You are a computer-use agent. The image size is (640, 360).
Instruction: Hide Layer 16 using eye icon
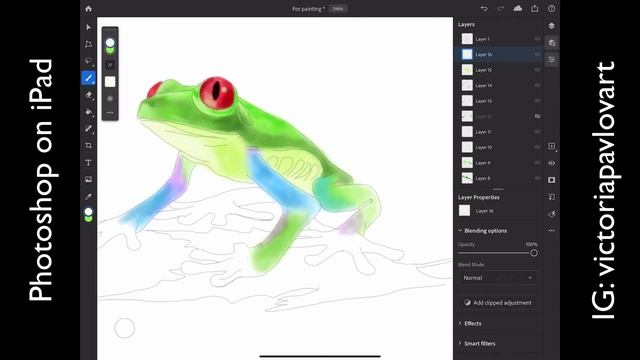tap(537, 54)
